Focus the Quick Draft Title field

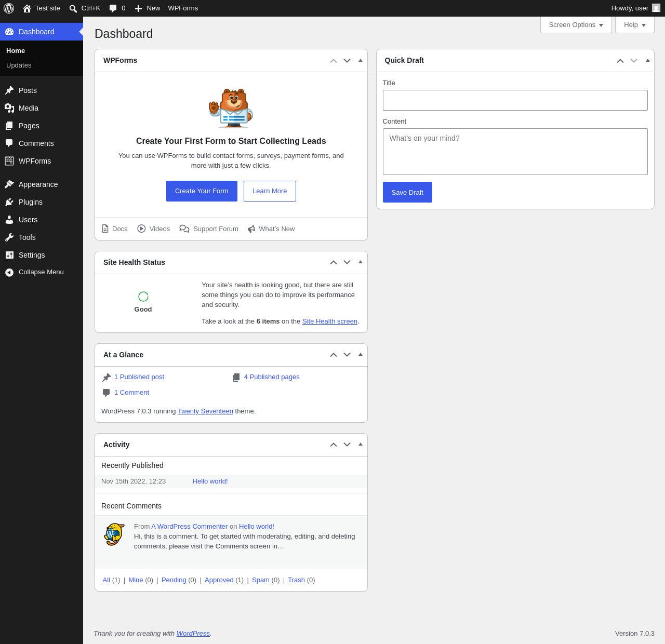coord(515,100)
